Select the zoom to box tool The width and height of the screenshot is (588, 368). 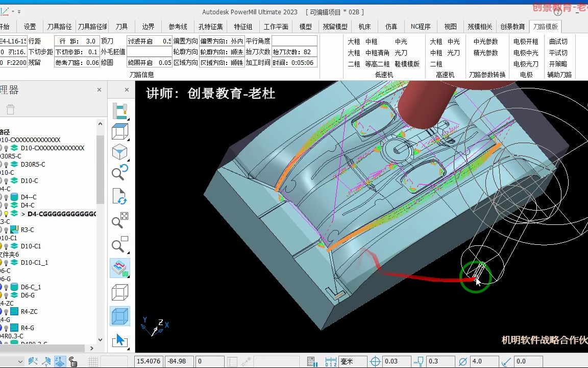click(120, 244)
